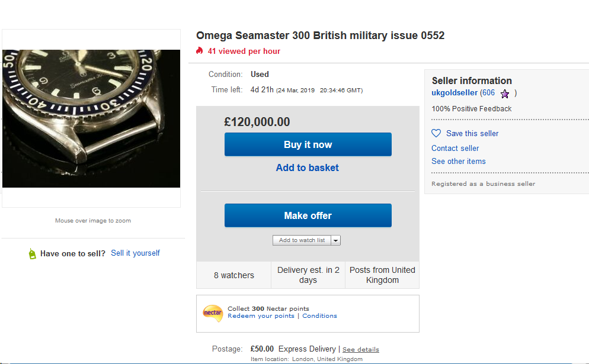Click Add to watch list button

(302, 240)
